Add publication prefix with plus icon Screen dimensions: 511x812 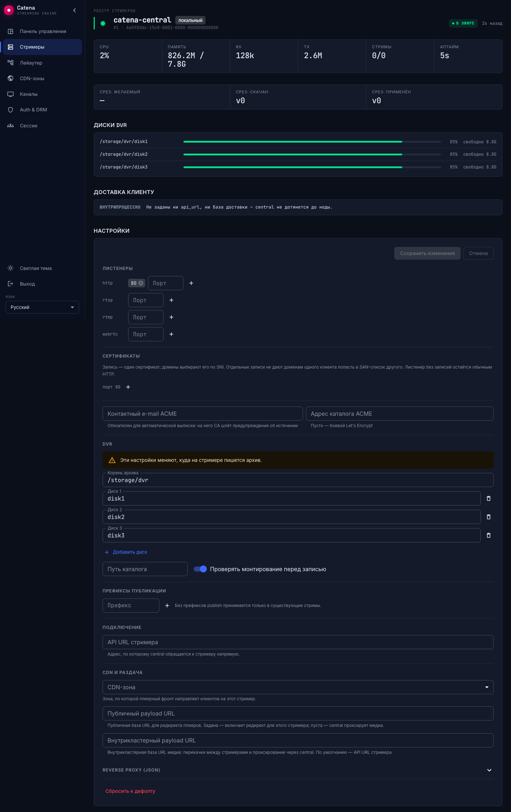[167, 606]
